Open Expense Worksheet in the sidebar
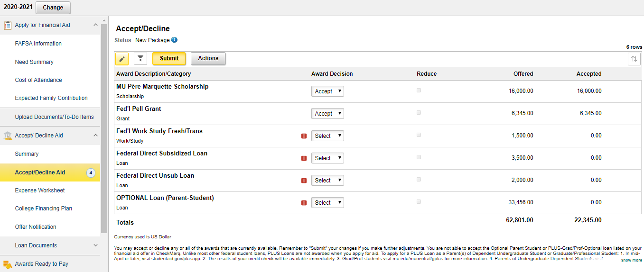 tap(40, 190)
